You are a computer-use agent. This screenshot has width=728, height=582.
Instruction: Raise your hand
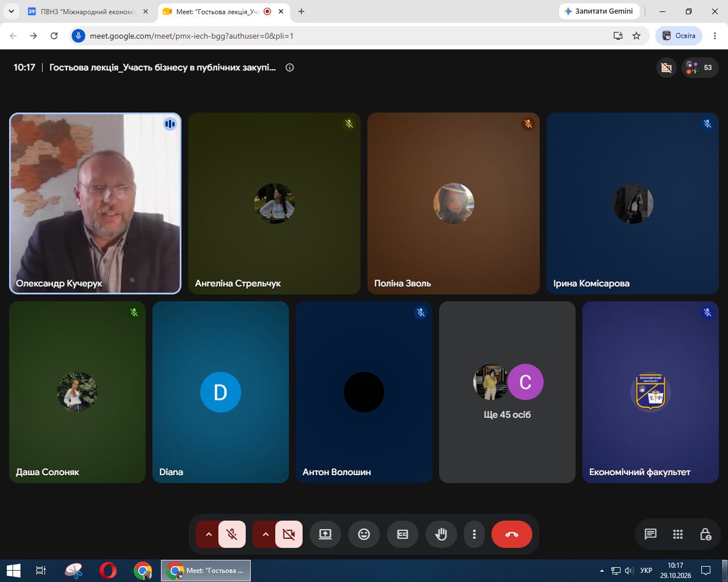(x=441, y=534)
